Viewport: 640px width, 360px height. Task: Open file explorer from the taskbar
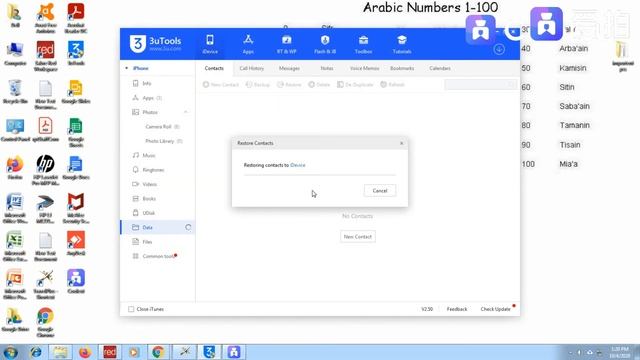(60, 352)
